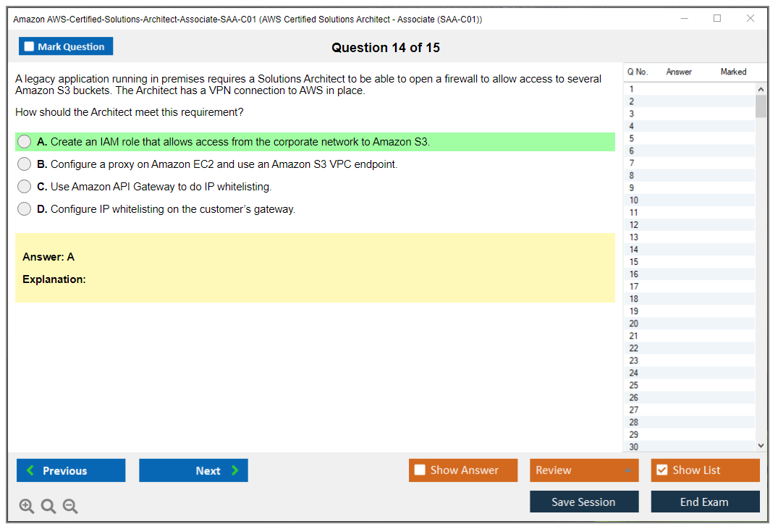This screenshot has height=532, width=778.
Task: Uncheck the Show List checkbox
Action: [661, 470]
